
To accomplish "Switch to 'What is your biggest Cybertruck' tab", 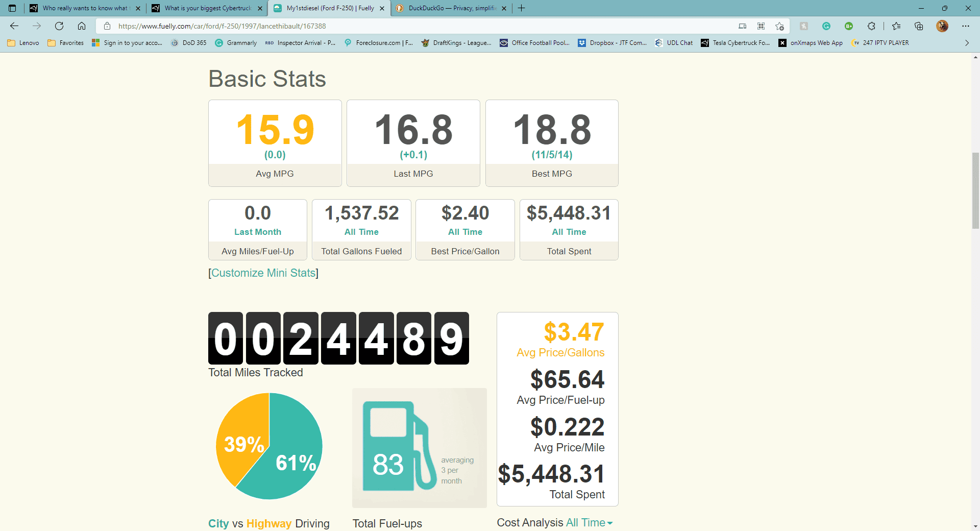I will (207, 8).
